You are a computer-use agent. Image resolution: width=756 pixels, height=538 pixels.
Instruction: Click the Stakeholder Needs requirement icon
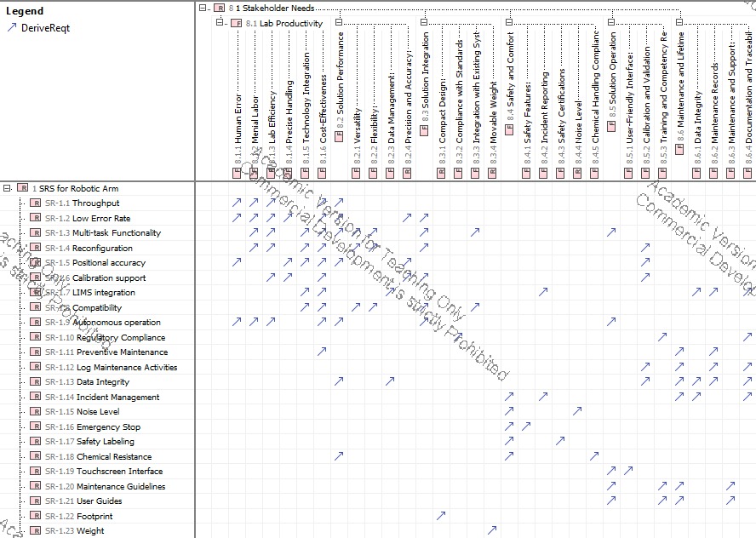pos(220,8)
